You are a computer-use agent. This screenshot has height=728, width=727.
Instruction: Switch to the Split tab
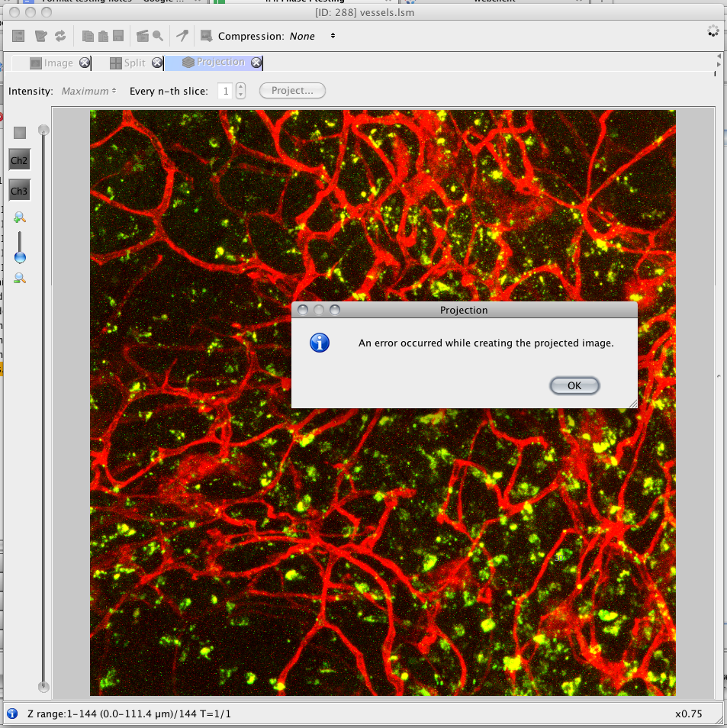128,63
